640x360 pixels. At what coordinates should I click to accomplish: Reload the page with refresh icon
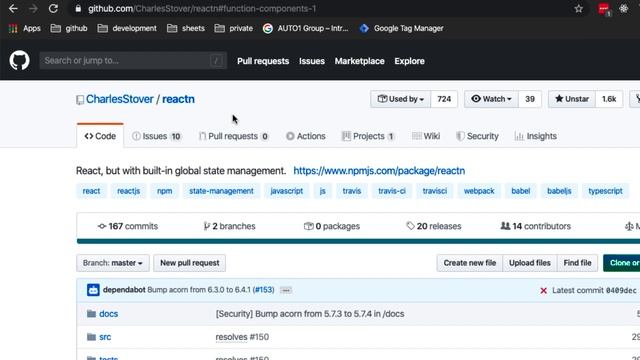click(53, 9)
